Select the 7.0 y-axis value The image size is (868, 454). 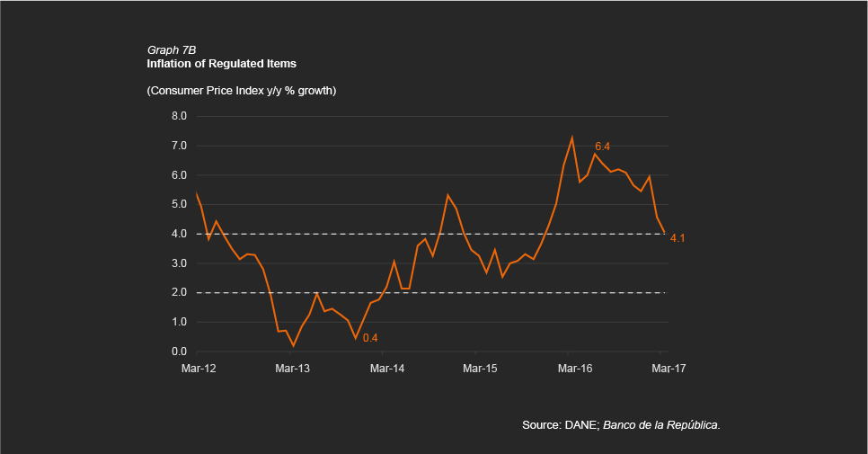(x=178, y=146)
